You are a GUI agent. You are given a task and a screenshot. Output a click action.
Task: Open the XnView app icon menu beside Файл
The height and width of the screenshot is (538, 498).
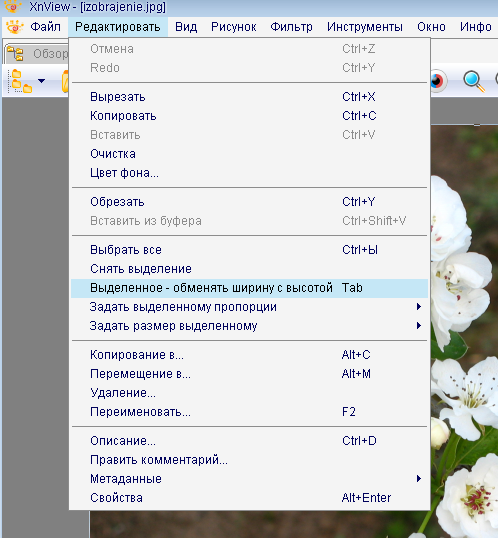(14, 27)
